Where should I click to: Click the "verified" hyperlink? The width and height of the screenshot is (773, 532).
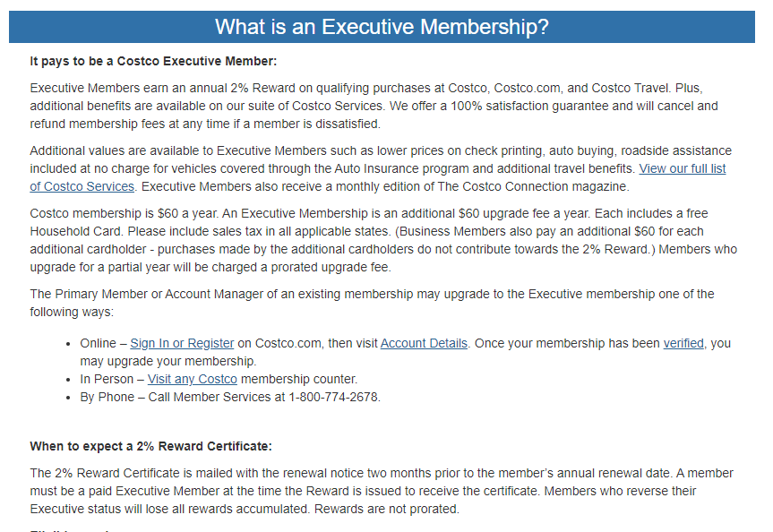[x=683, y=343]
